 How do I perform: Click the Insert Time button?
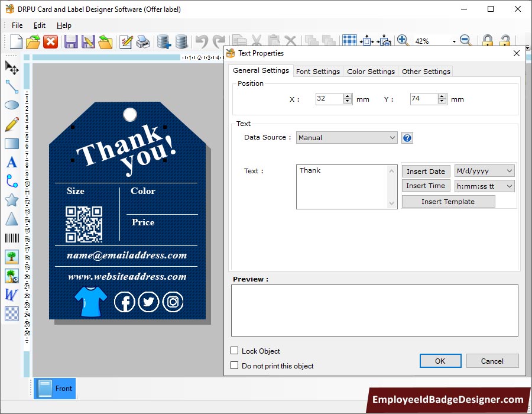point(426,186)
